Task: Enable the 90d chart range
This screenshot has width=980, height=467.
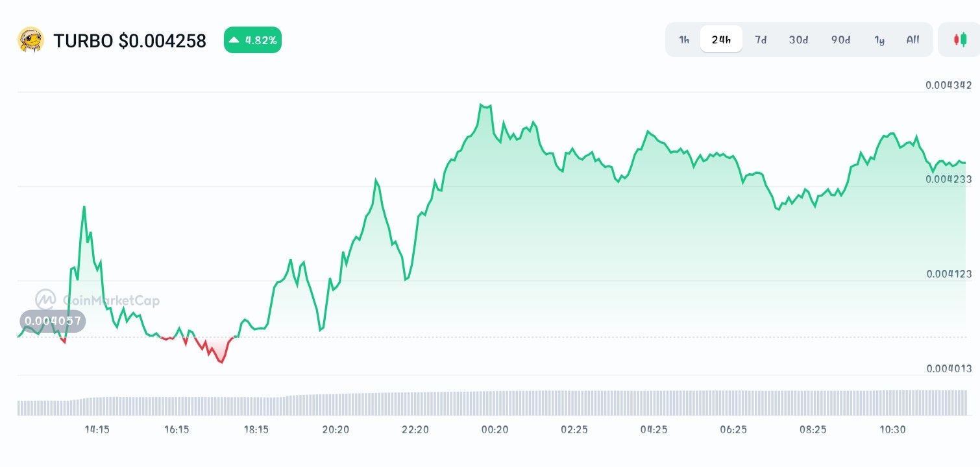Action: click(840, 40)
